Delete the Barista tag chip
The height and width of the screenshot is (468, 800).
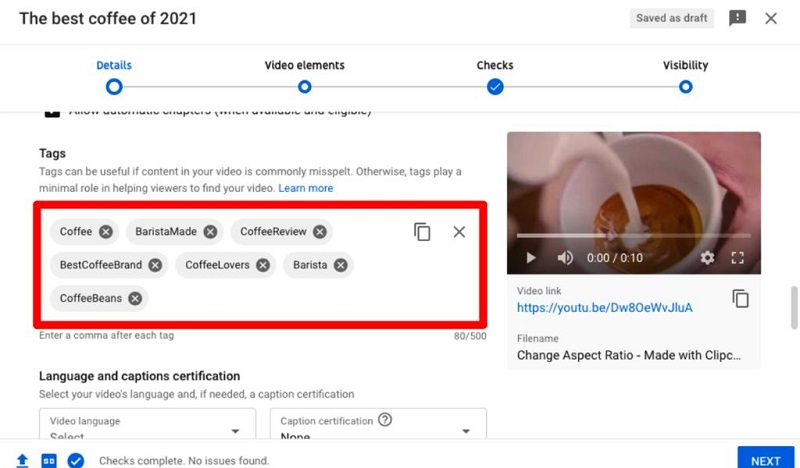[341, 265]
